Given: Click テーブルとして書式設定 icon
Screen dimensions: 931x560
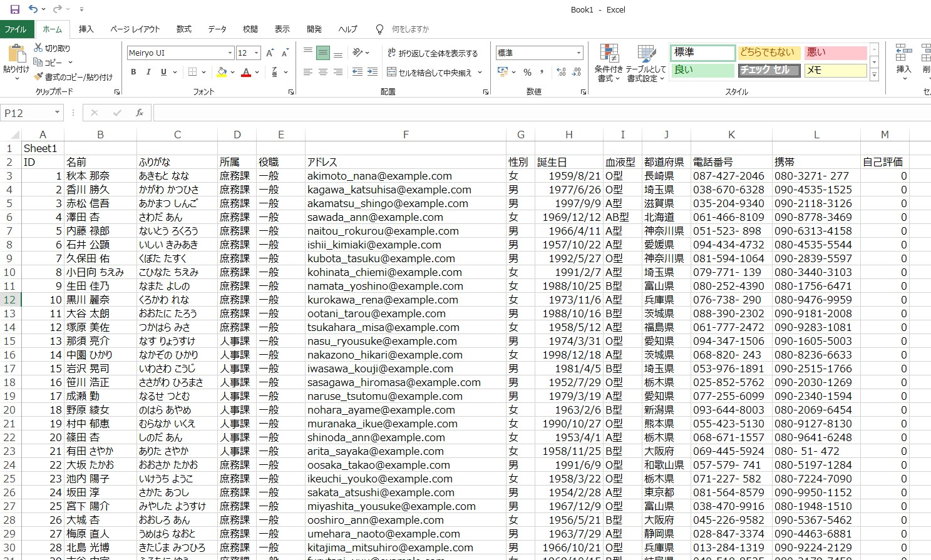Looking at the screenshot, I should [646, 64].
